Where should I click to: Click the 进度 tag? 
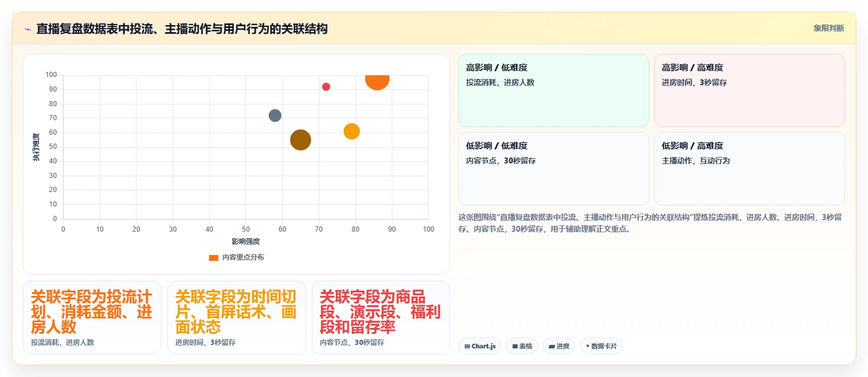point(558,346)
